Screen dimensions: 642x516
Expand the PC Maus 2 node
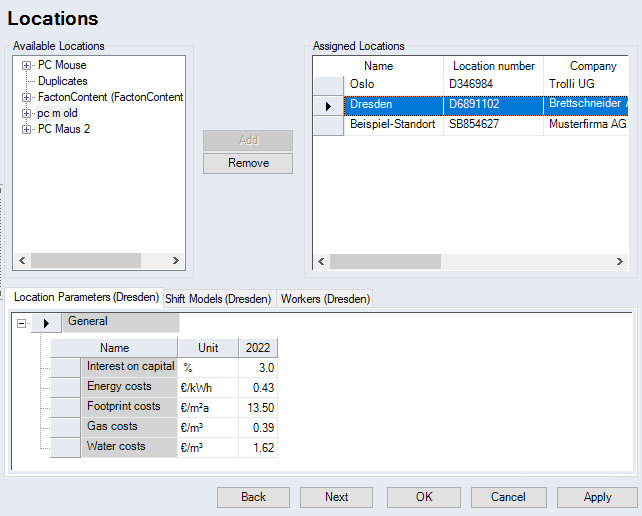27,129
